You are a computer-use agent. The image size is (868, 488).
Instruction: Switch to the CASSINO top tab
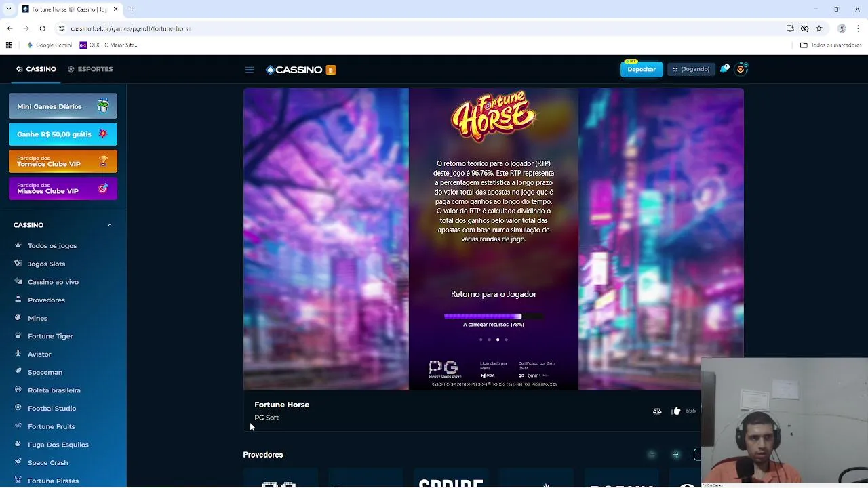(x=36, y=69)
